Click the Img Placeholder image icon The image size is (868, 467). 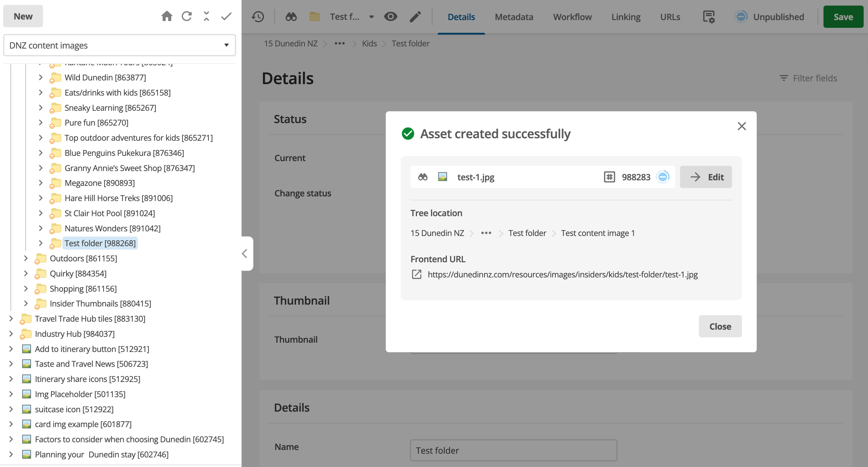(26, 394)
